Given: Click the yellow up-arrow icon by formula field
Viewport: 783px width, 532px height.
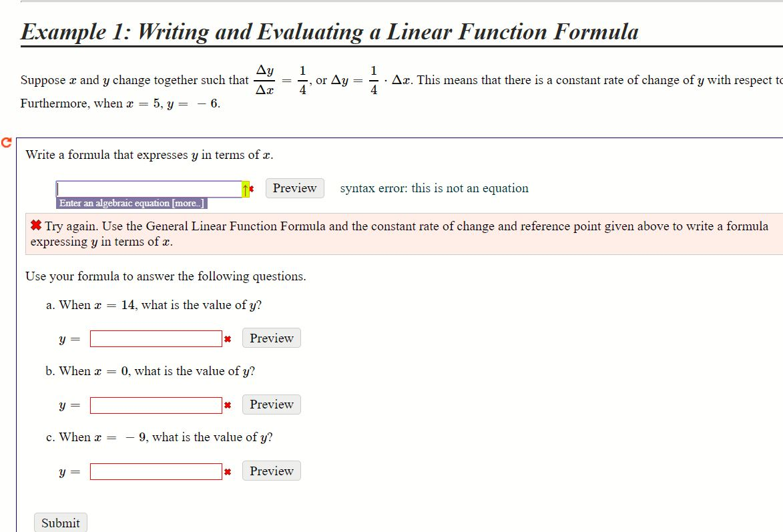Looking at the screenshot, I should click(x=246, y=190).
